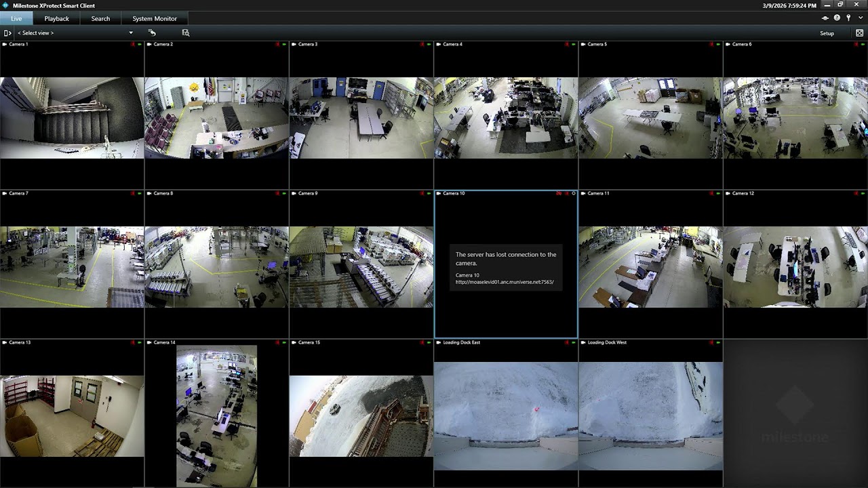Select the Camera 4 office feed

[506, 118]
